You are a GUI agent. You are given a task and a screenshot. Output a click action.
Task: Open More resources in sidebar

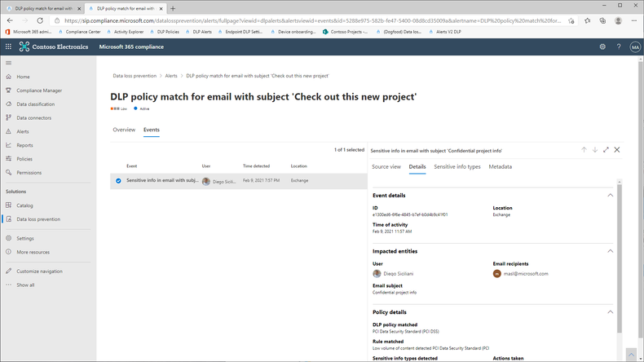(33, 252)
